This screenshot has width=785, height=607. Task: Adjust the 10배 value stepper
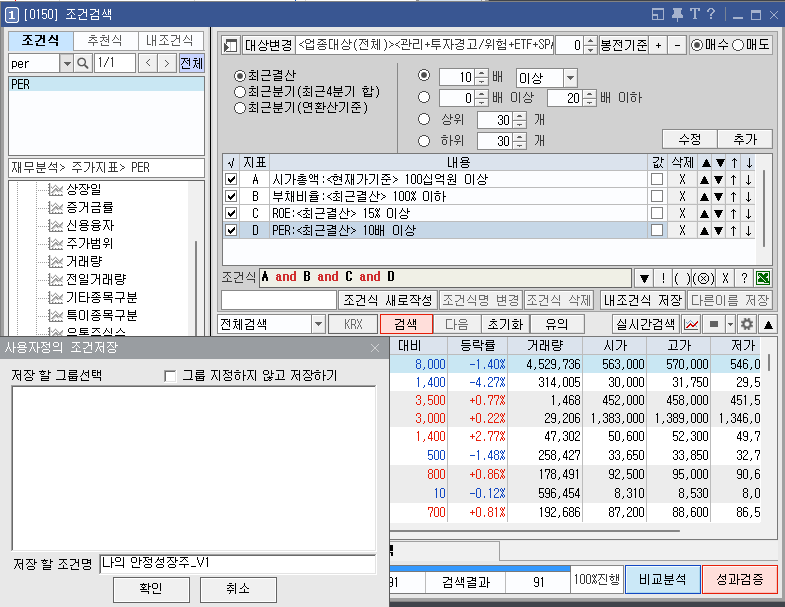[481, 77]
